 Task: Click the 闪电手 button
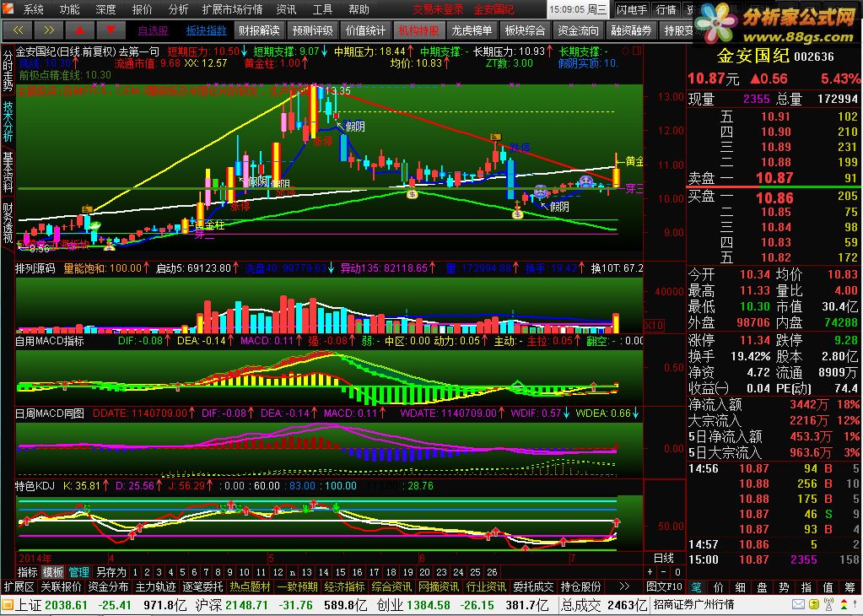tap(632, 9)
